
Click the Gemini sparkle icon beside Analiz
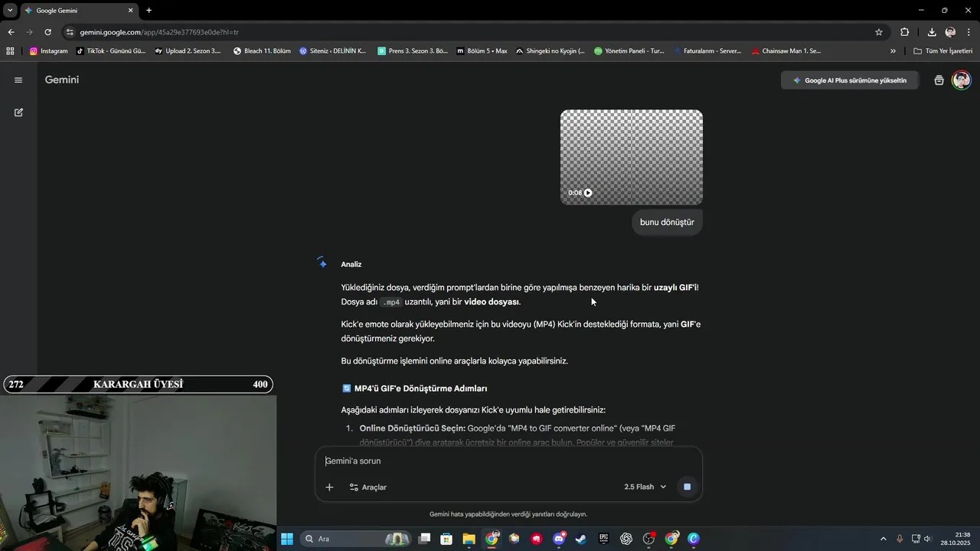322,262
